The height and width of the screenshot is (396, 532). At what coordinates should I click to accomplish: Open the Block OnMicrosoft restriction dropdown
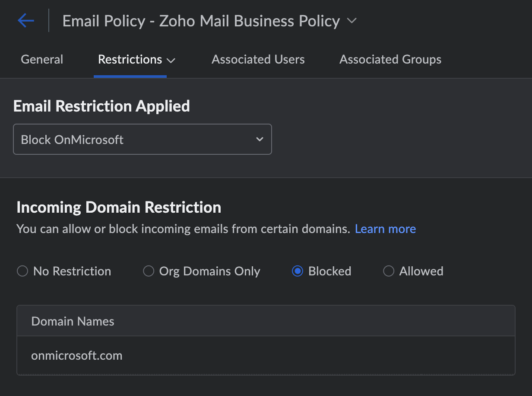142,139
